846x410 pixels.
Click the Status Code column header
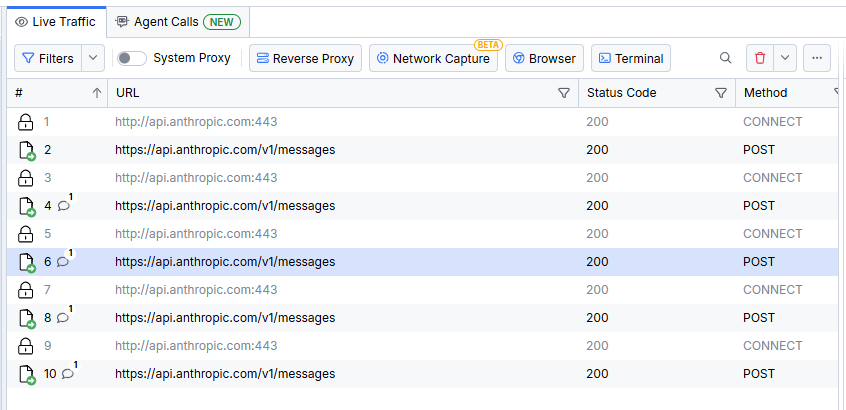(x=622, y=93)
